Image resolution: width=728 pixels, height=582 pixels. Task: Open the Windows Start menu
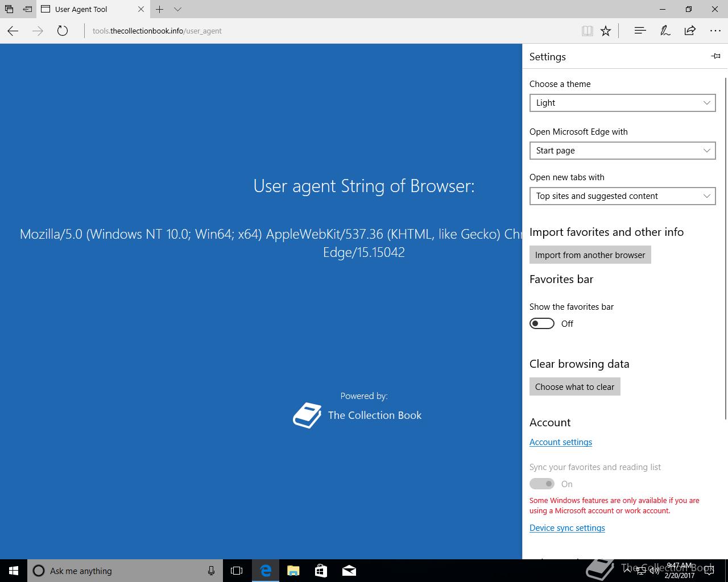click(x=14, y=571)
